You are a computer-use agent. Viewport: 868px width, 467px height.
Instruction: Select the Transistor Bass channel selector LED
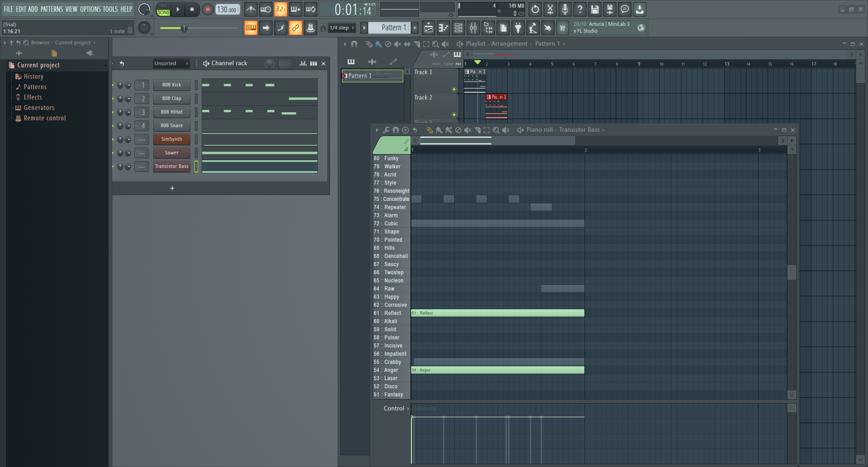click(x=196, y=166)
